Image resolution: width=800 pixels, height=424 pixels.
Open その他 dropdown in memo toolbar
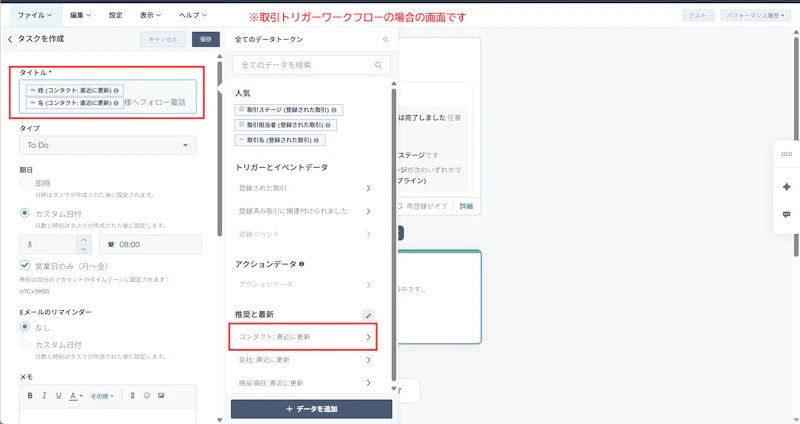[102, 396]
